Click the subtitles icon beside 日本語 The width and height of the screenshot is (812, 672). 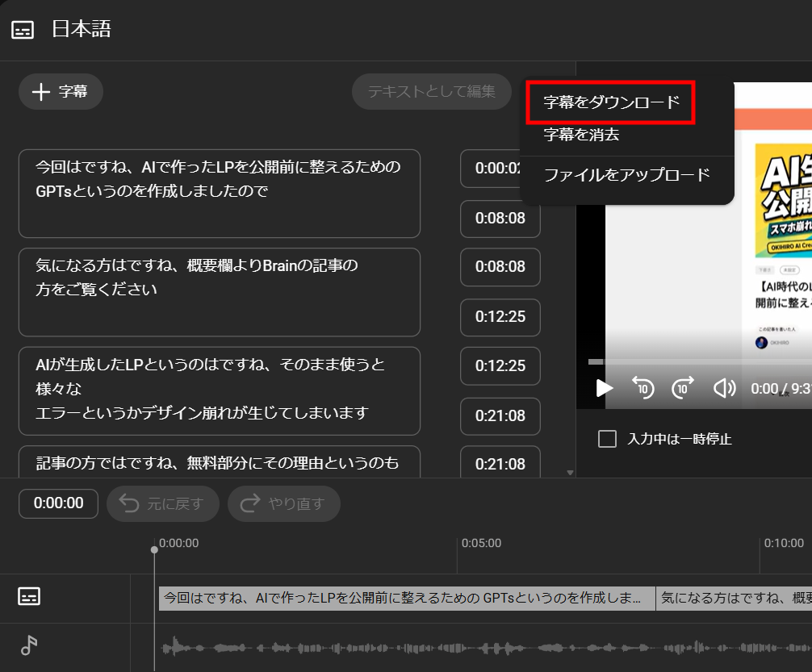(x=23, y=30)
